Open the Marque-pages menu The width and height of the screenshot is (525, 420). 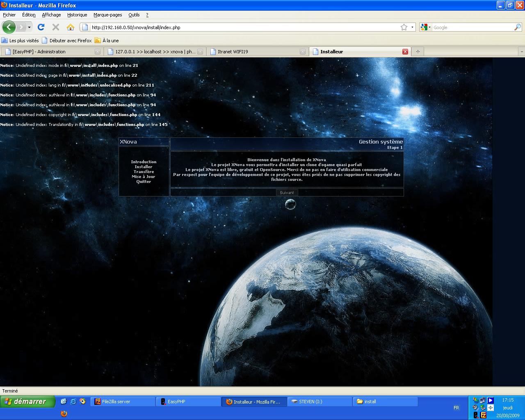pyautogui.click(x=107, y=15)
